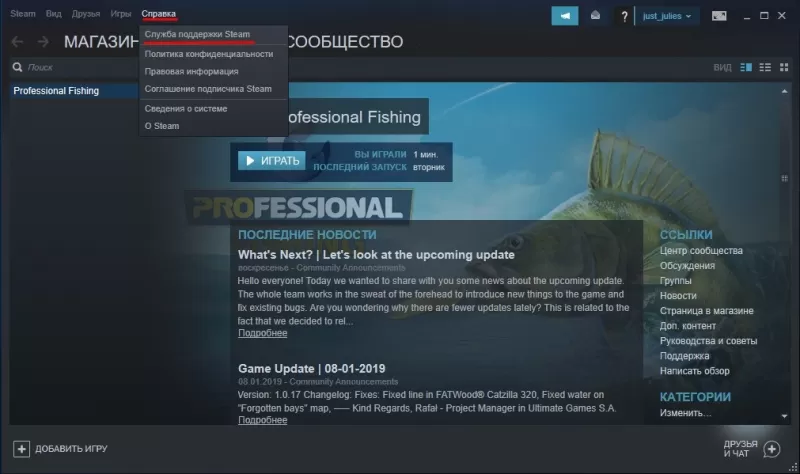Close the Справка menu

pos(159,14)
